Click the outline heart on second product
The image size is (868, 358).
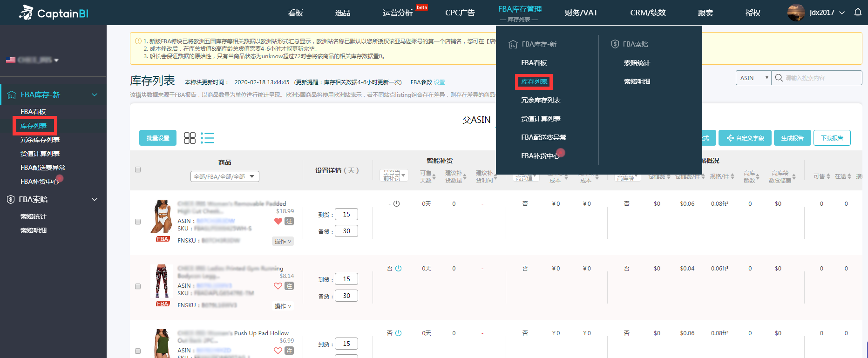point(278,286)
